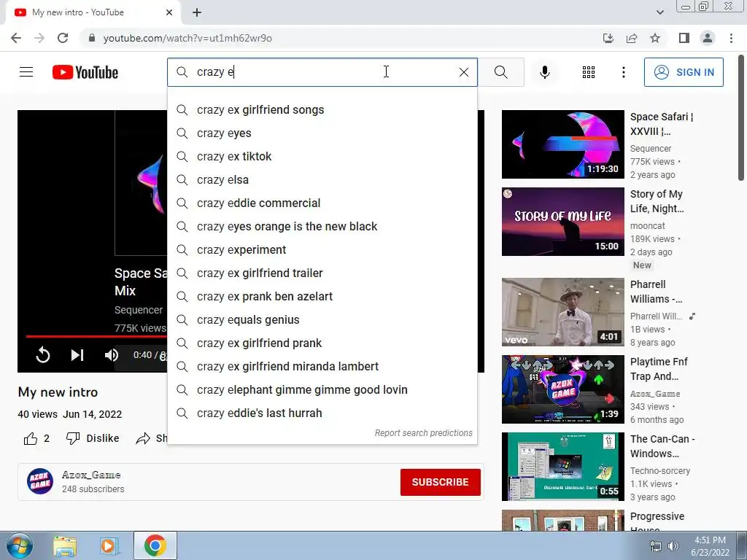Image resolution: width=747 pixels, height=560 pixels.
Task: Open Techno-sorcery channel link
Action: coord(659,470)
